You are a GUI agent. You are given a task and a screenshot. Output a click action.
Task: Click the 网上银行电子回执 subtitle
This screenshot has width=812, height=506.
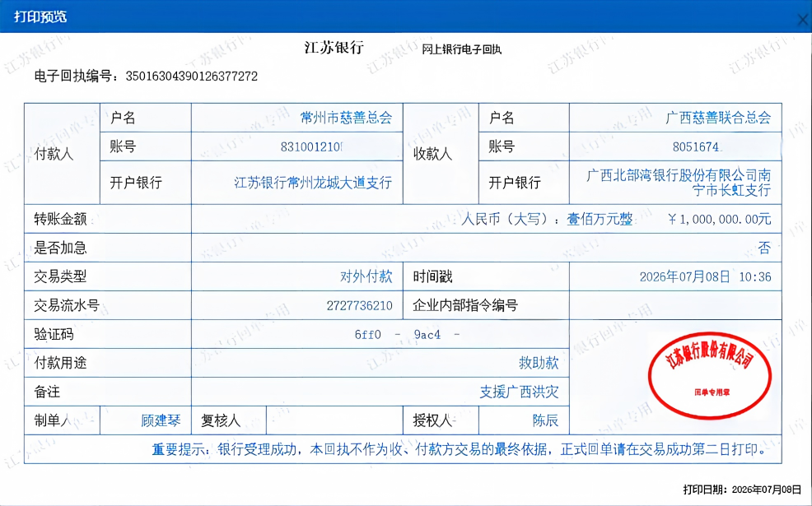coord(461,49)
